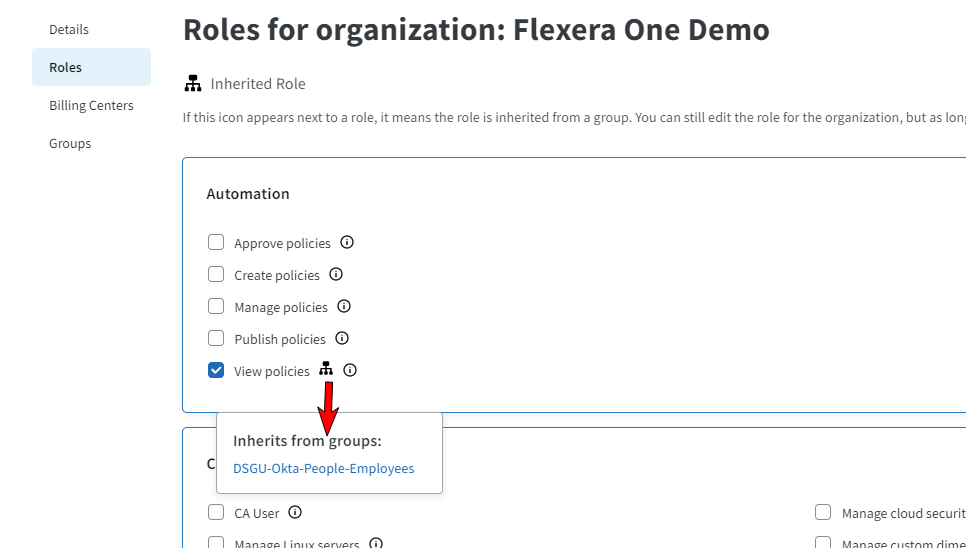
Task: Toggle the Manage cloud security checkbox
Action: coord(823,512)
